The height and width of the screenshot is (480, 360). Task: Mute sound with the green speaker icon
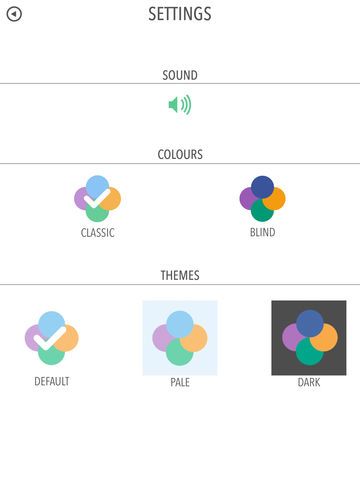coord(180,105)
